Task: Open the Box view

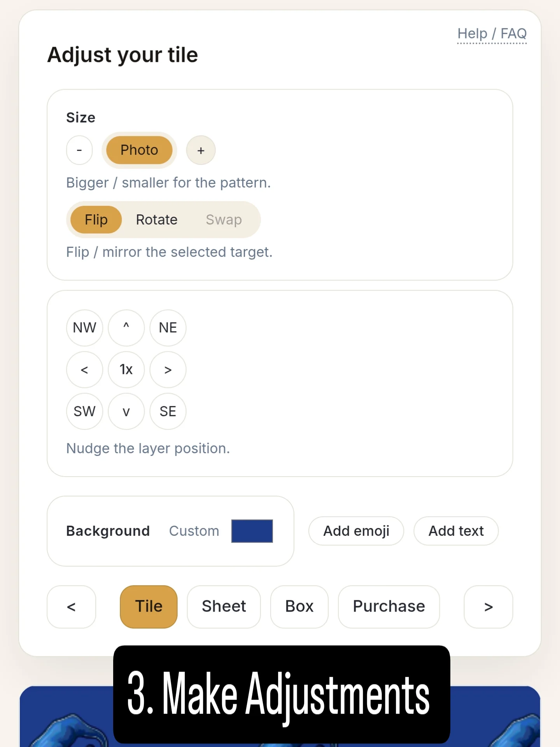Action: tap(299, 606)
